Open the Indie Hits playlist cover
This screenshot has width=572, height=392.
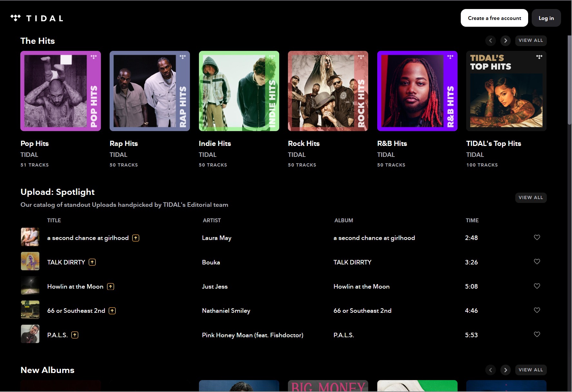coord(239,91)
